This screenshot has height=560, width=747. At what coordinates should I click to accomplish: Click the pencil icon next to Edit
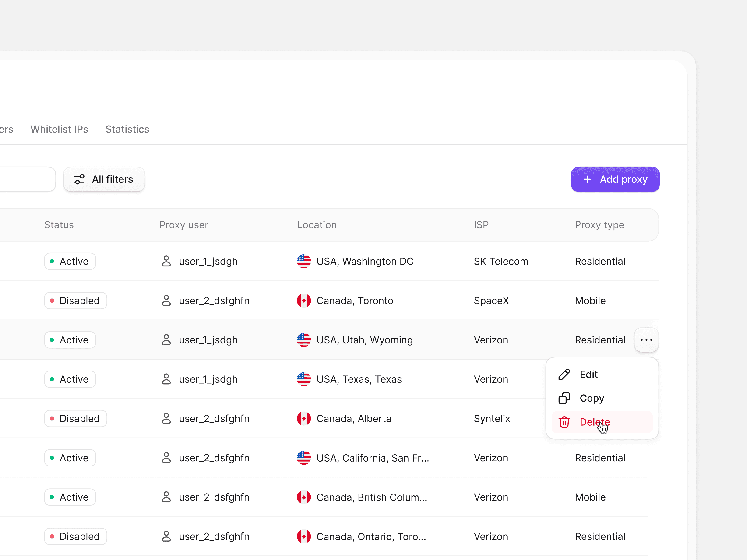tap(564, 374)
